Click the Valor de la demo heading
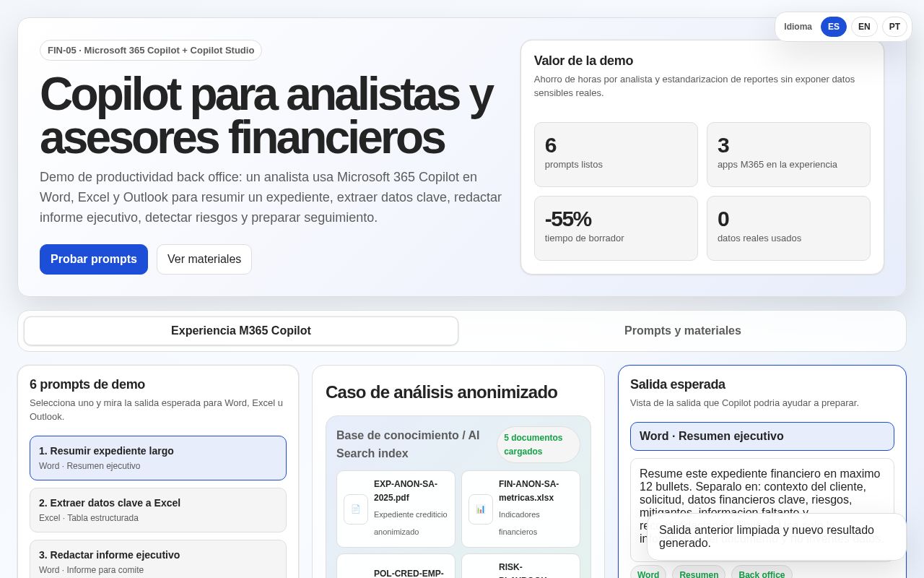 coord(583,61)
